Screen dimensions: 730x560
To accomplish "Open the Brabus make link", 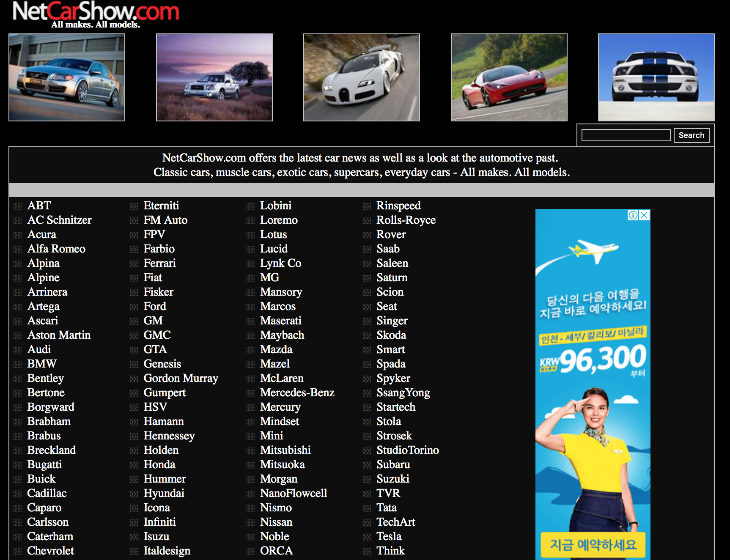I will (44, 436).
